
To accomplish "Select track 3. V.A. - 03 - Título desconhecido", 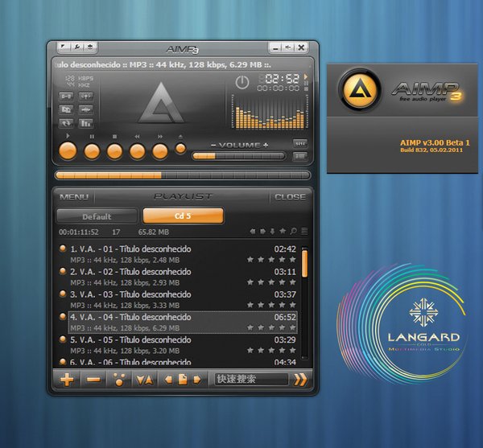I will point(183,300).
